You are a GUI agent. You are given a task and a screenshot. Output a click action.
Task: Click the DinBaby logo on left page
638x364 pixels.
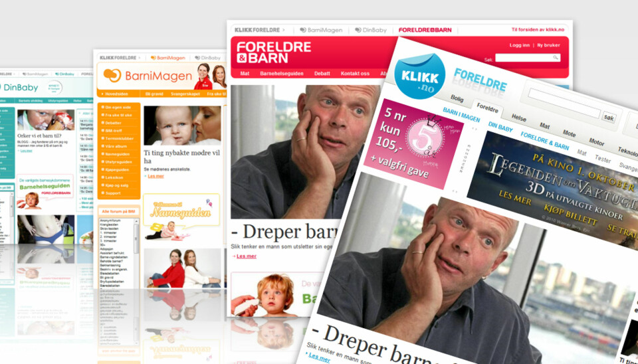19,87
